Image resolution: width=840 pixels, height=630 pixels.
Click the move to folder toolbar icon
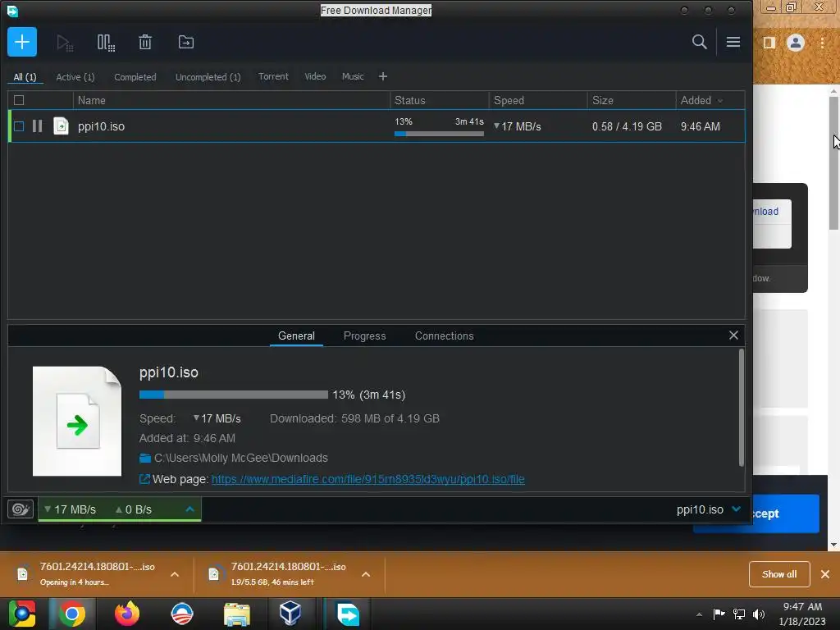(186, 43)
